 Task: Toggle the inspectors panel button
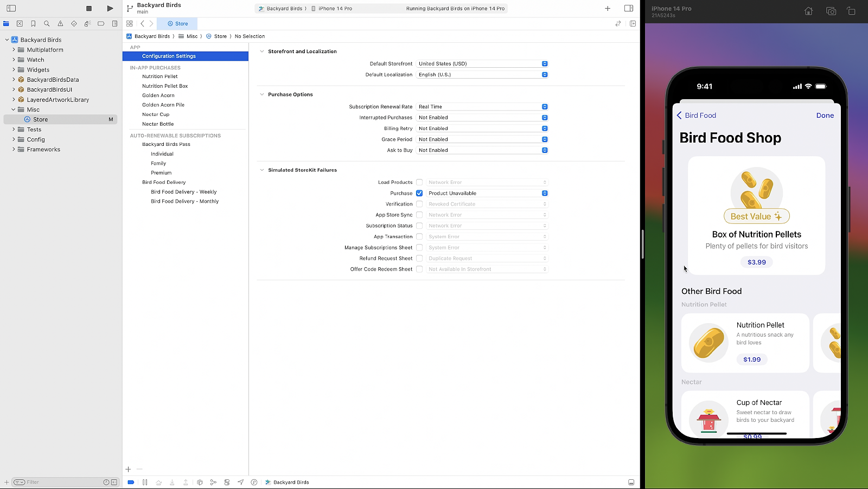[x=629, y=8]
